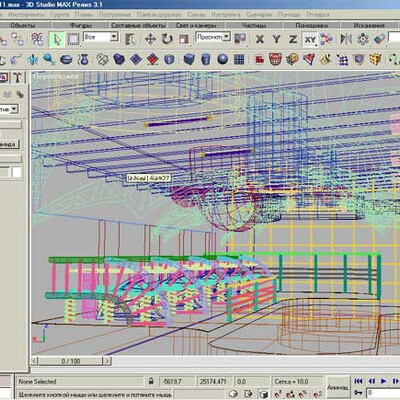Toggle the selection lock padlock
Image resolution: width=400 pixels, height=400 pixels.
(151, 381)
